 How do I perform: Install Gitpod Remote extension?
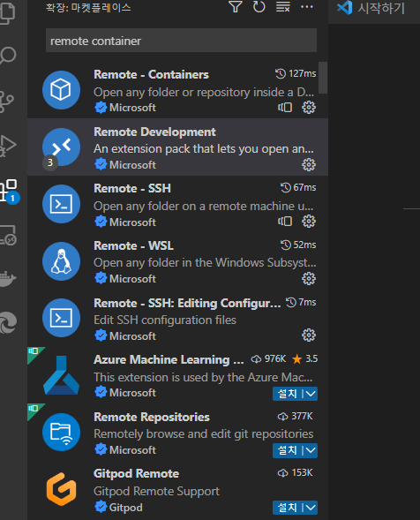(287, 508)
